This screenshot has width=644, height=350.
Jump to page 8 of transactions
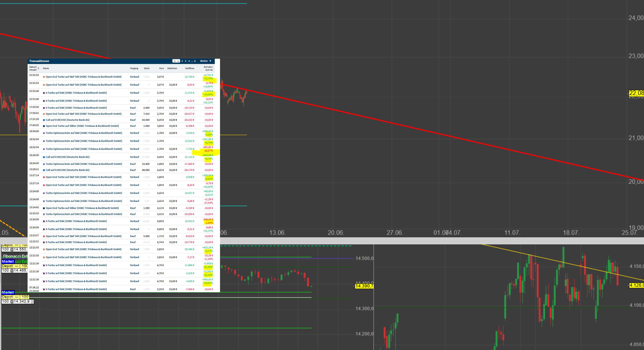coord(195,61)
